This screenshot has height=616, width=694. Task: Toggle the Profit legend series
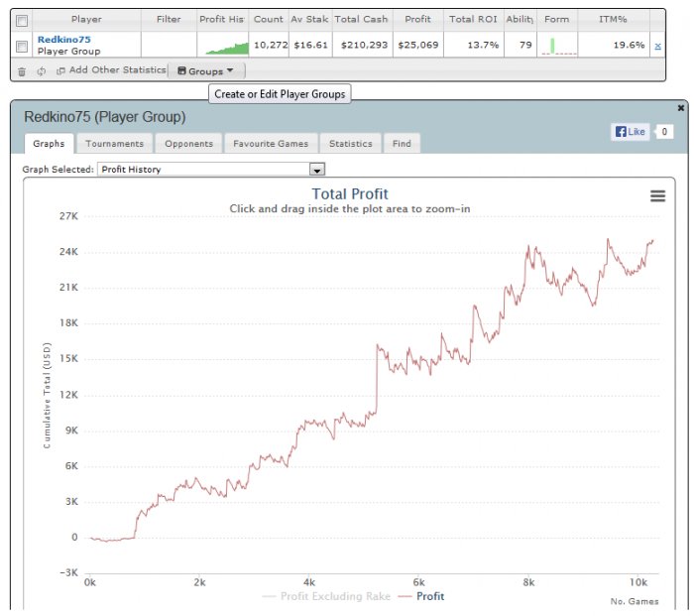(x=421, y=596)
